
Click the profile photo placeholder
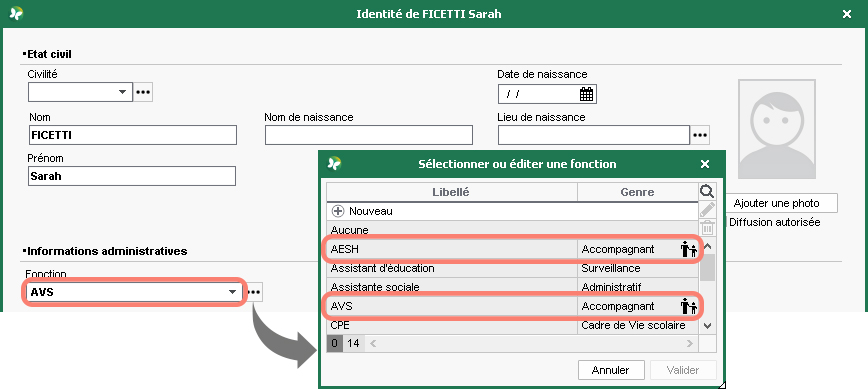[x=777, y=129]
